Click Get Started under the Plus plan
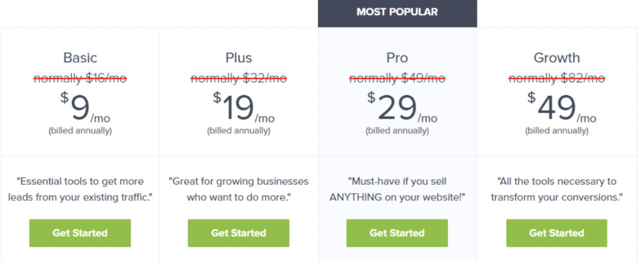The width and height of the screenshot is (644, 262). pos(239,233)
